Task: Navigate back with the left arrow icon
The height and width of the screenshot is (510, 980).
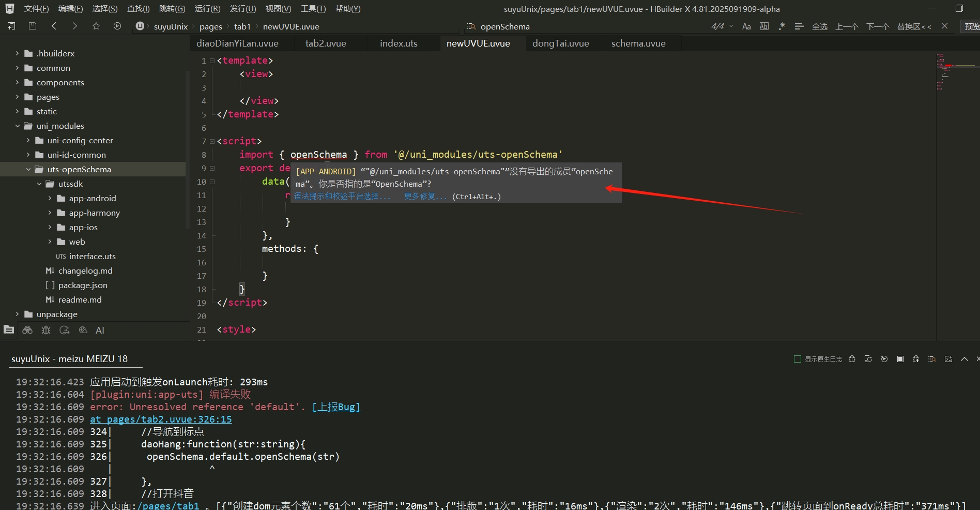Action: (x=54, y=26)
